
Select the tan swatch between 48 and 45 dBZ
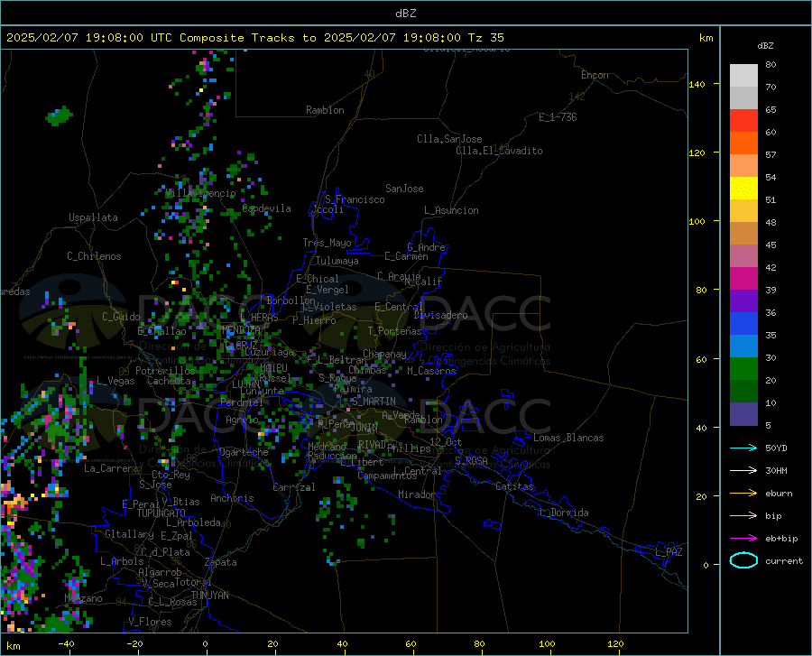(743, 234)
